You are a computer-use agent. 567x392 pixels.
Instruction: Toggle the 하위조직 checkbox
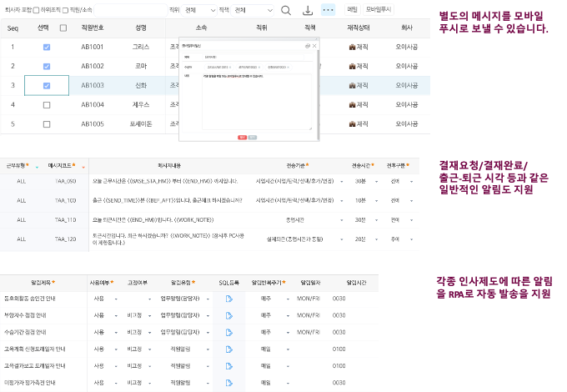65,10
